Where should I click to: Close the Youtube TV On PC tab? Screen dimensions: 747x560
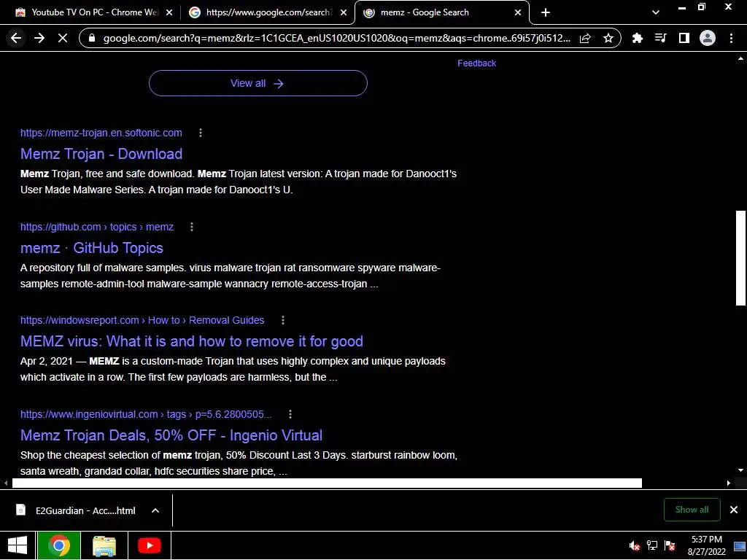point(169,12)
